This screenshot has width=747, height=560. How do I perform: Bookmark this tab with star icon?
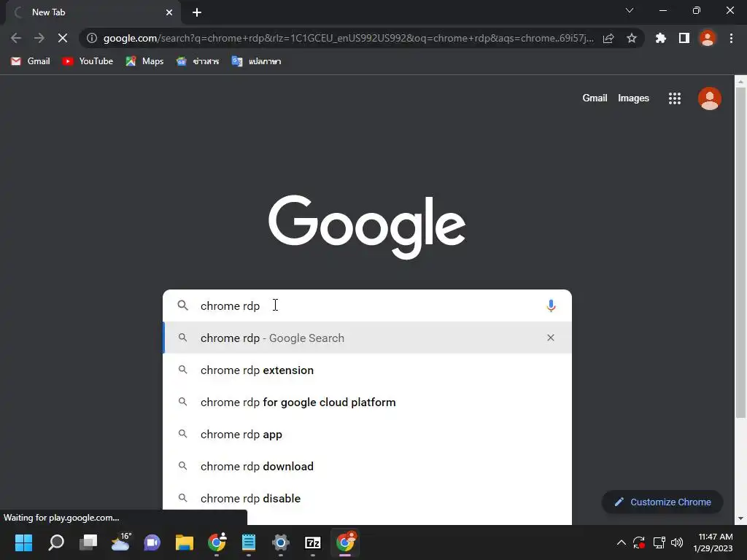pyautogui.click(x=632, y=38)
